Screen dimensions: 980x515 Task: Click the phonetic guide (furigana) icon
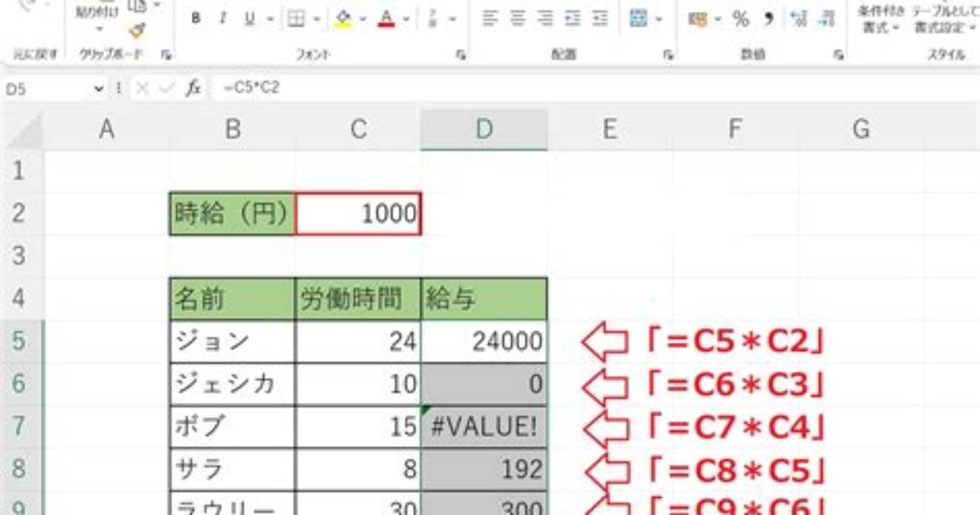433,19
